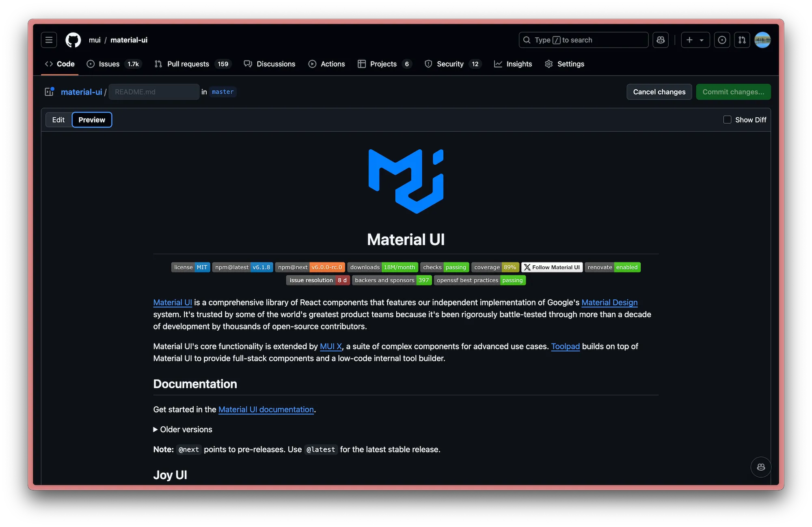Open the Material Design link

[x=609, y=302]
